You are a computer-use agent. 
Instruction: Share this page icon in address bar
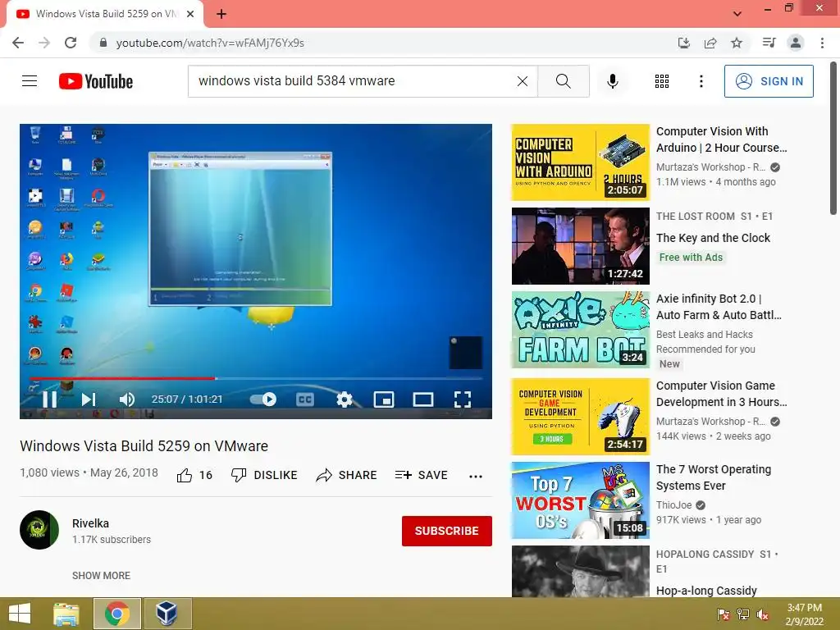click(710, 43)
